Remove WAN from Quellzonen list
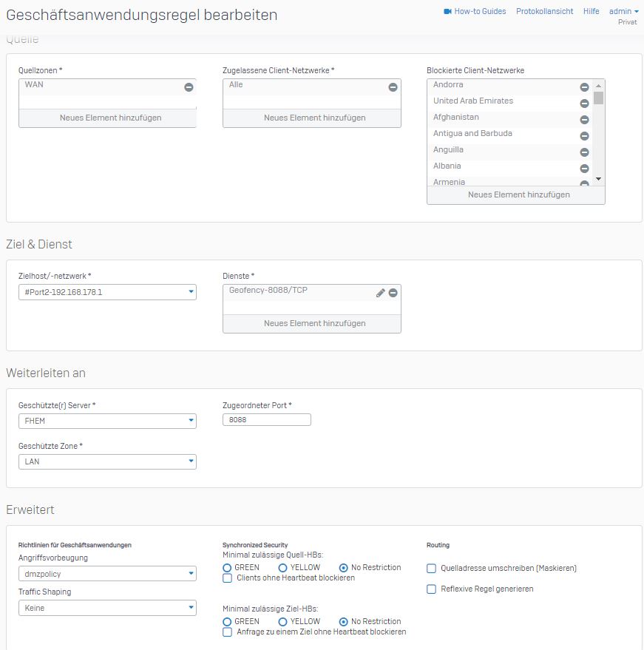 [189, 87]
